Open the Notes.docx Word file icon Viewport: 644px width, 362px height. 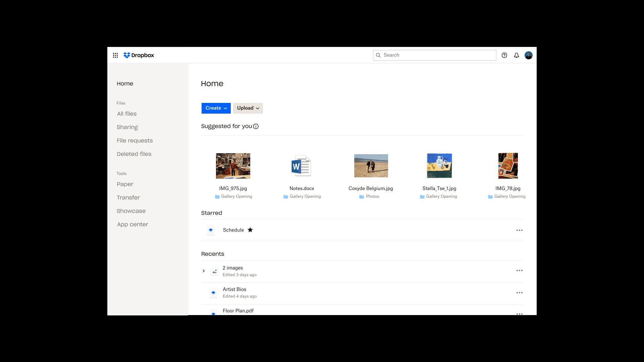pyautogui.click(x=301, y=166)
